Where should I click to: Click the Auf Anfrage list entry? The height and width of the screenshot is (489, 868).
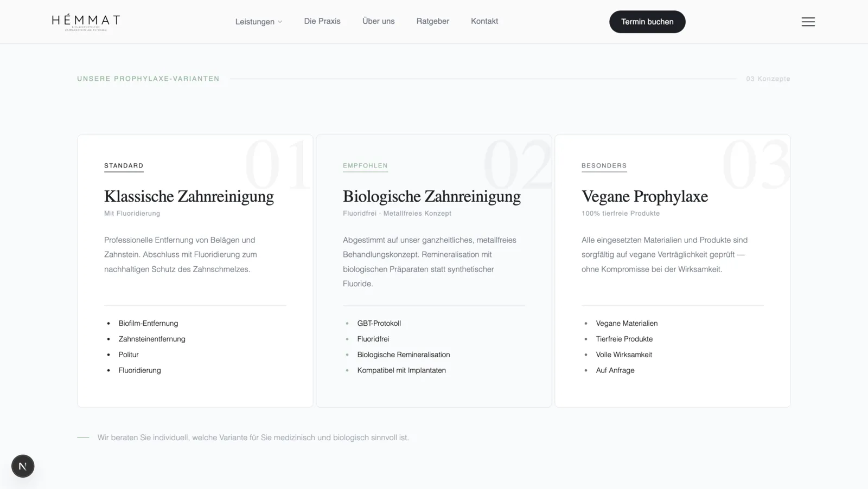[615, 370]
